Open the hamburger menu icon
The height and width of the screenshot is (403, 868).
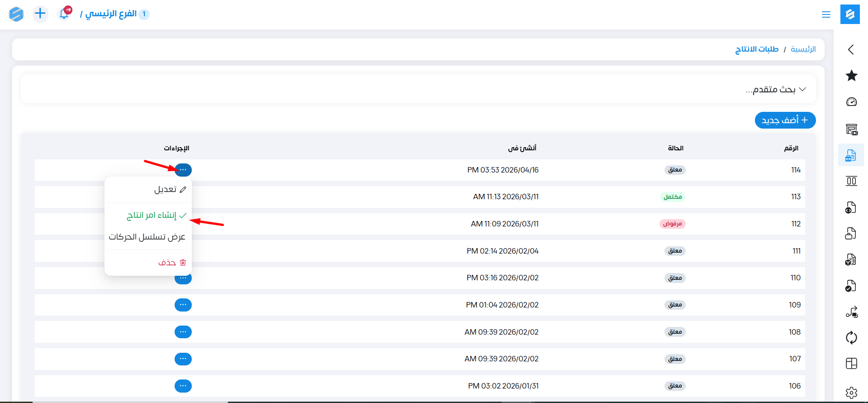pyautogui.click(x=826, y=14)
